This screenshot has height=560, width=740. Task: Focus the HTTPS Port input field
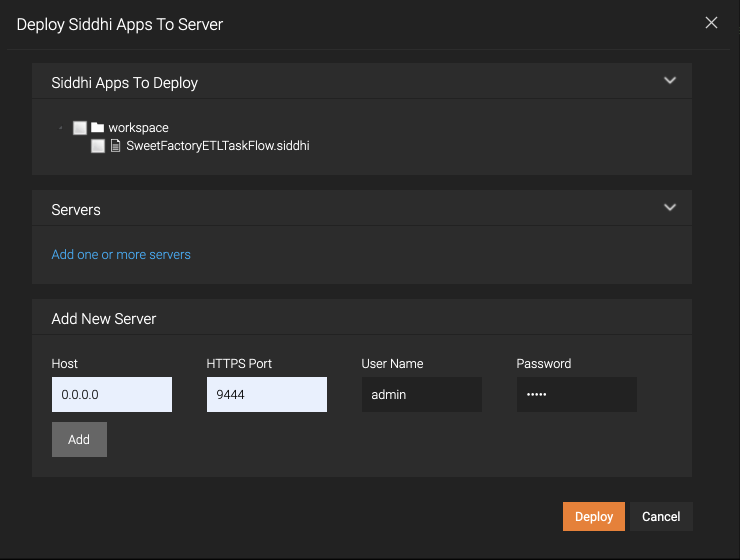point(267,394)
